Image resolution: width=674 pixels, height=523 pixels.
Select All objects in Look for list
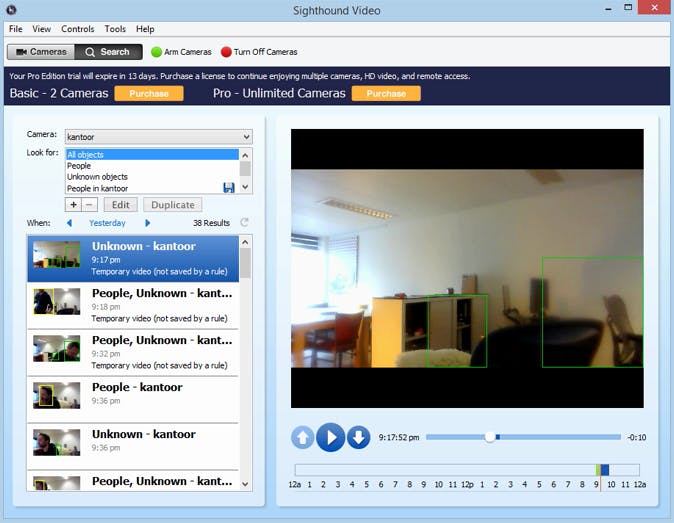click(x=152, y=155)
